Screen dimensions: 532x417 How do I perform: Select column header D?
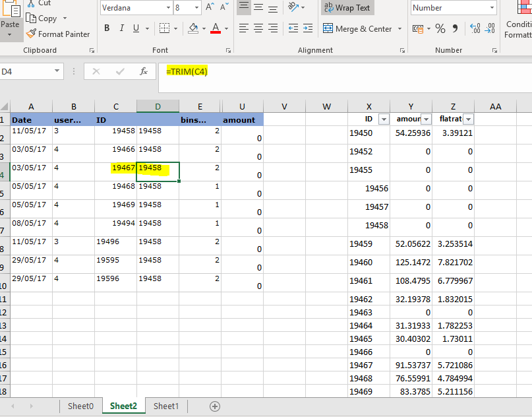(x=158, y=107)
